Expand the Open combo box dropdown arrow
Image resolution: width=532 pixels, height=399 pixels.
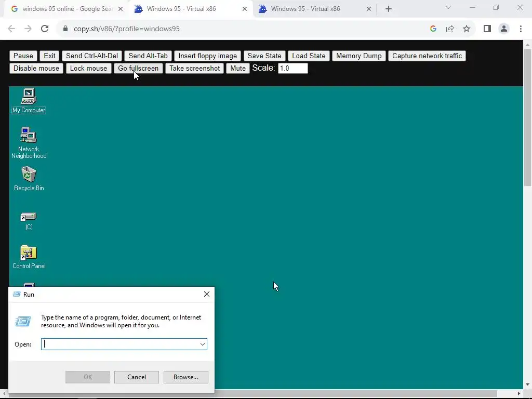pos(203,344)
